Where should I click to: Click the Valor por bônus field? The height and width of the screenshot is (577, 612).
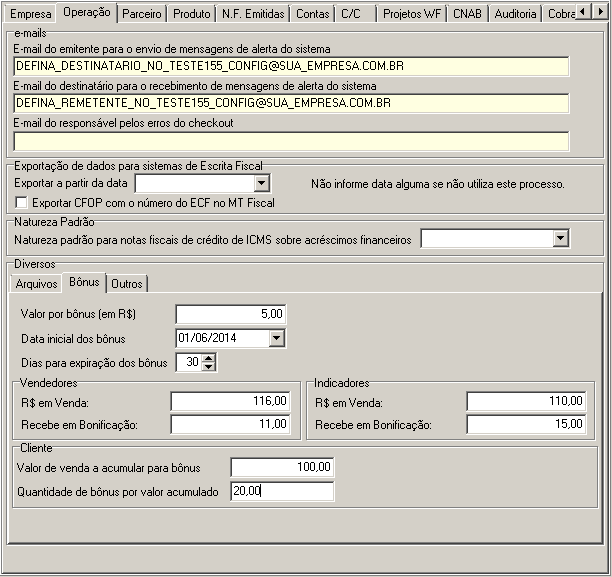click(231, 314)
